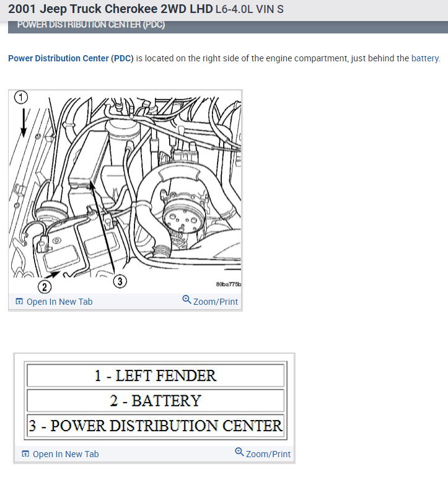Viewport: 448px width, 477px height.
Task: Click Zoom/Print text under engine diagram
Action: [216, 302]
